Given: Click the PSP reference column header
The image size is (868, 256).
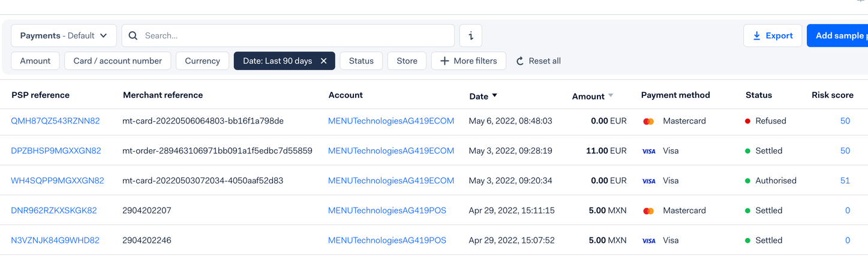Looking at the screenshot, I should point(41,95).
